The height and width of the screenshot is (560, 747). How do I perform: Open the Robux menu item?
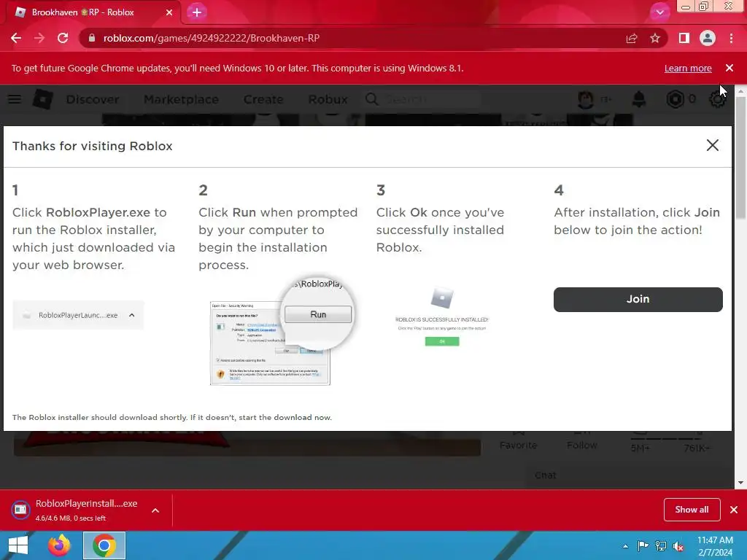[328, 99]
